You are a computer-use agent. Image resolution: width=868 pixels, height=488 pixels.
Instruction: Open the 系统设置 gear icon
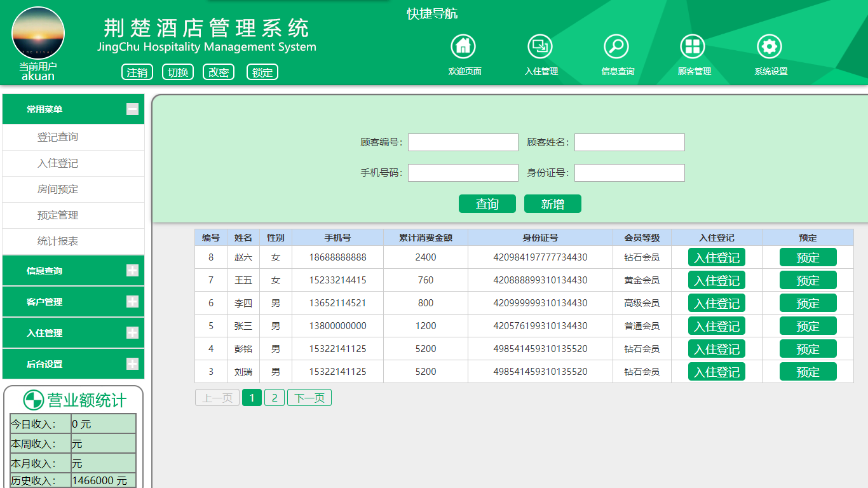tap(770, 46)
